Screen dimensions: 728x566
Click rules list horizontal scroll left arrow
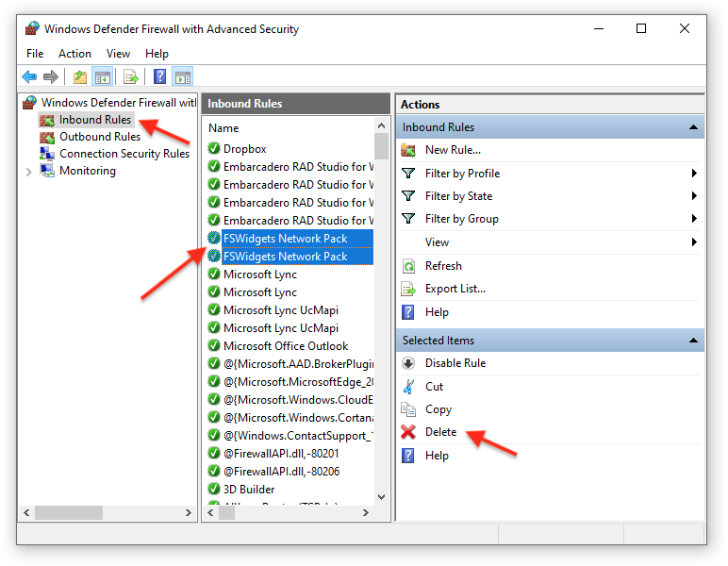point(211,512)
